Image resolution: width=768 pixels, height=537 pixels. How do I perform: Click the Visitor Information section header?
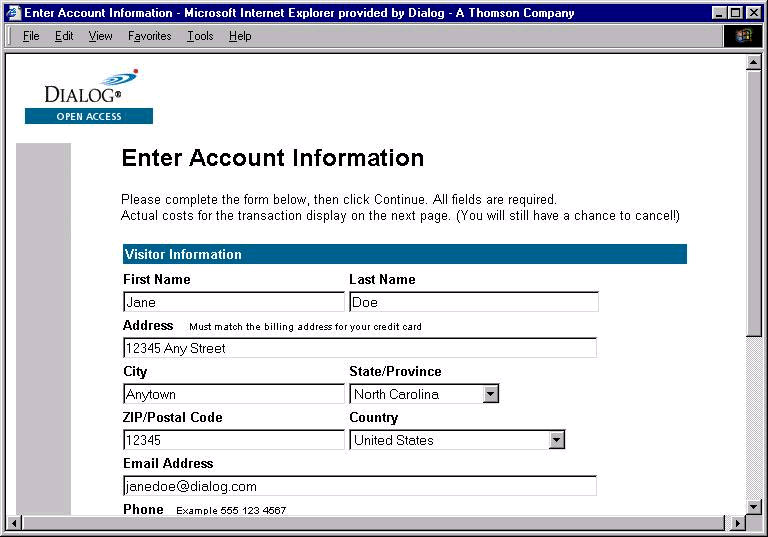[x=405, y=254]
